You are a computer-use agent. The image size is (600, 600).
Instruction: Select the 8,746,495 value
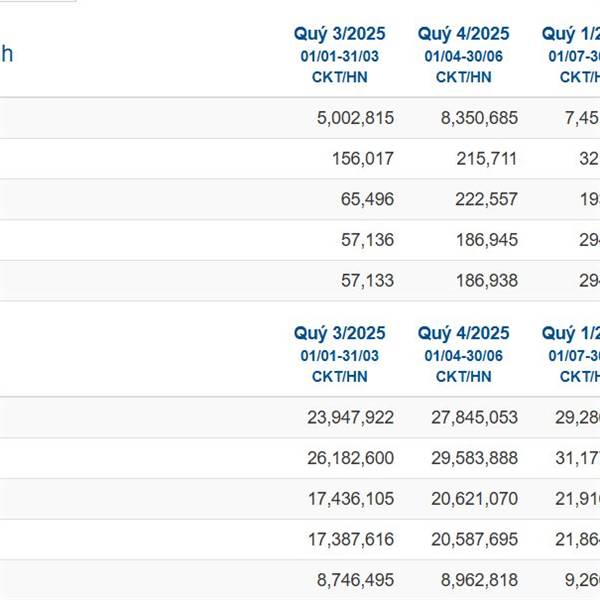coord(354,580)
